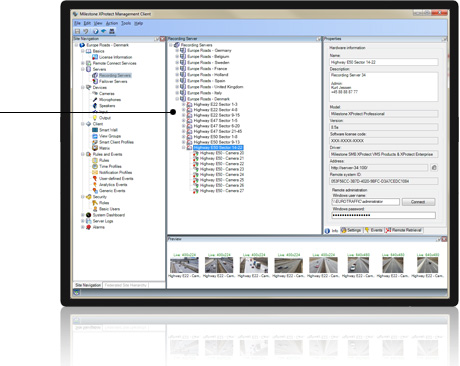Open the Federated Site Hierarchy tab

(126, 285)
